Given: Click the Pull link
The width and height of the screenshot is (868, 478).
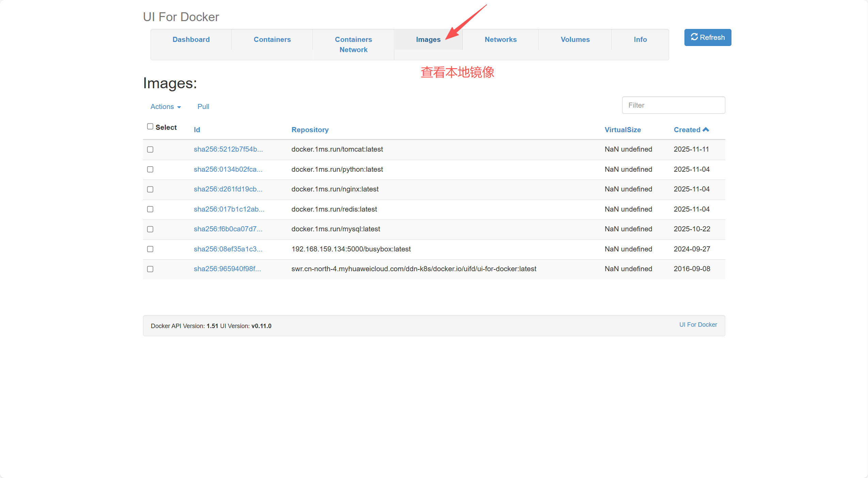Looking at the screenshot, I should pos(203,107).
